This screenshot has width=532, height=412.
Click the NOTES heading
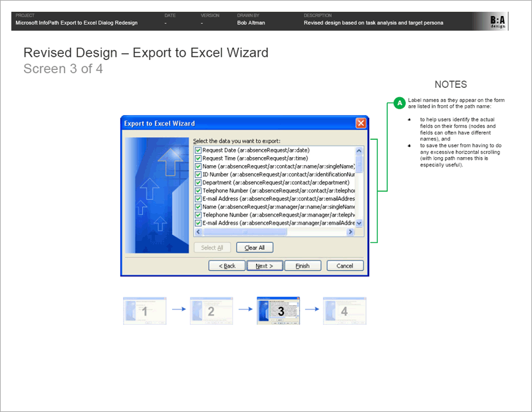(451, 85)
